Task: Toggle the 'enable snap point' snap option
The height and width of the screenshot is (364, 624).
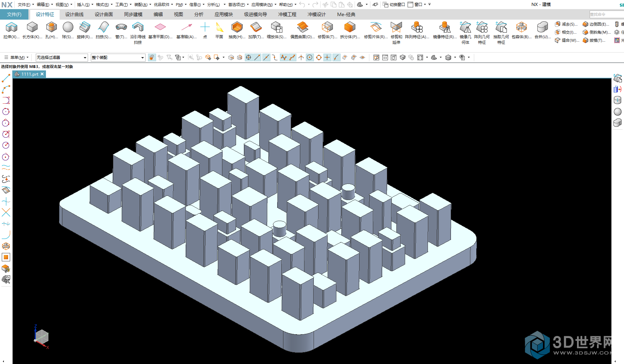Action: click(x=248, y=57)
